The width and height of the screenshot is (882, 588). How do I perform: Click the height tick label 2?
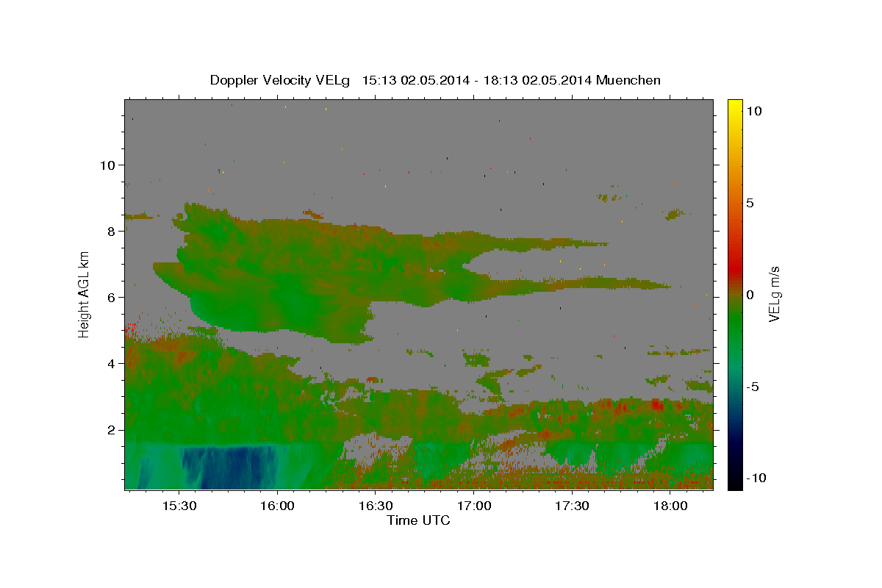click(112, 429)
